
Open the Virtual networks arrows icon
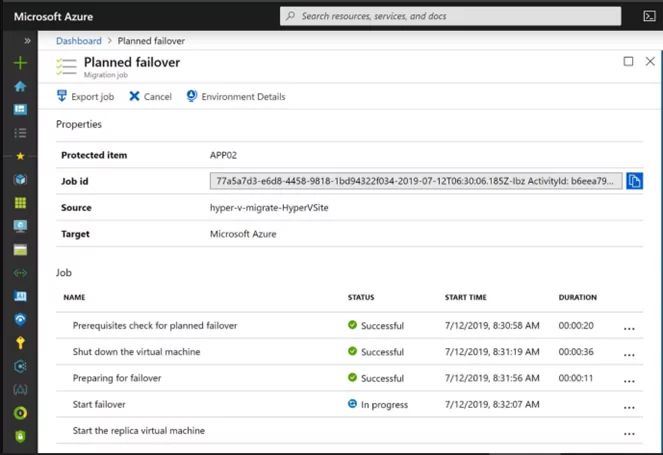point(20,273)
